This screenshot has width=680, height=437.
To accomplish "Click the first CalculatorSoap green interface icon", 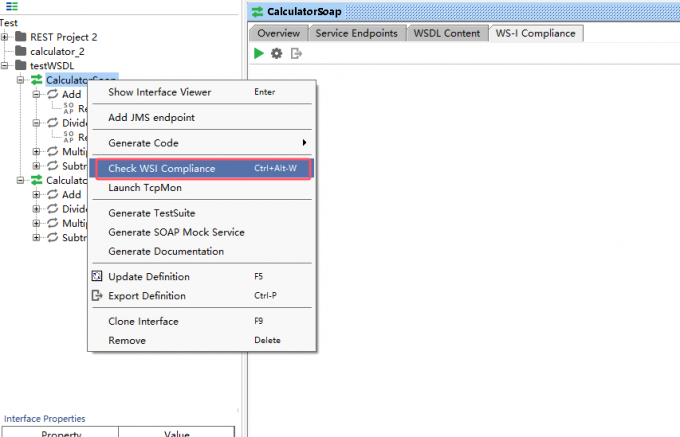I will coord(37,80).
